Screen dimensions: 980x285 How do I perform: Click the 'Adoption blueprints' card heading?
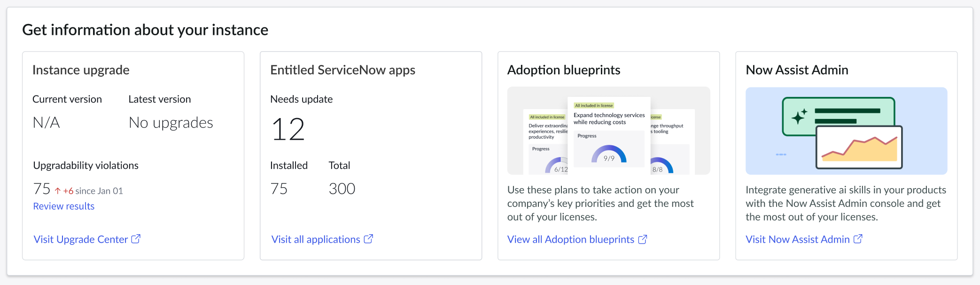click(564, 70)
